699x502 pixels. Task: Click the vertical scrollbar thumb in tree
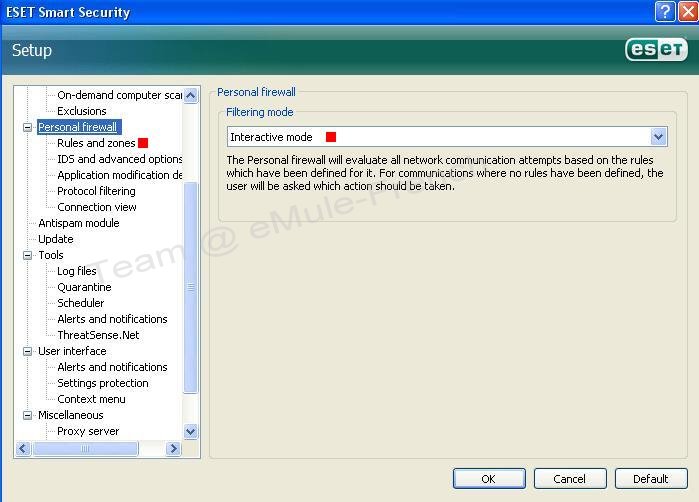pos(191,288)
